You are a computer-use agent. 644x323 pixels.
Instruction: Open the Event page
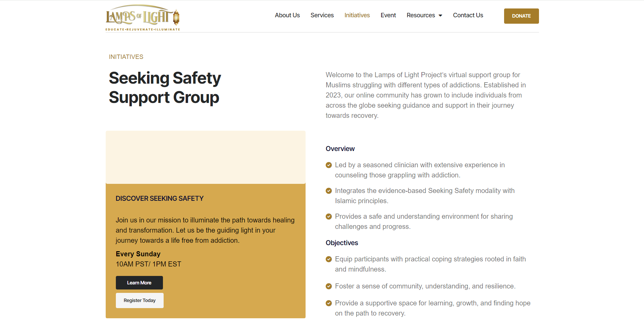point(388,15)
